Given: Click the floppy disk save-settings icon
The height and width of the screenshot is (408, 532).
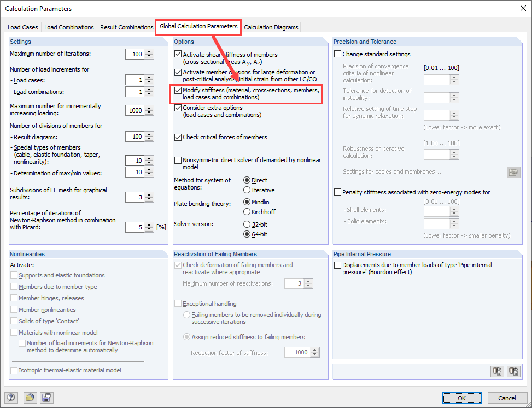Looking at the screenshot, I should pos(46,398).
